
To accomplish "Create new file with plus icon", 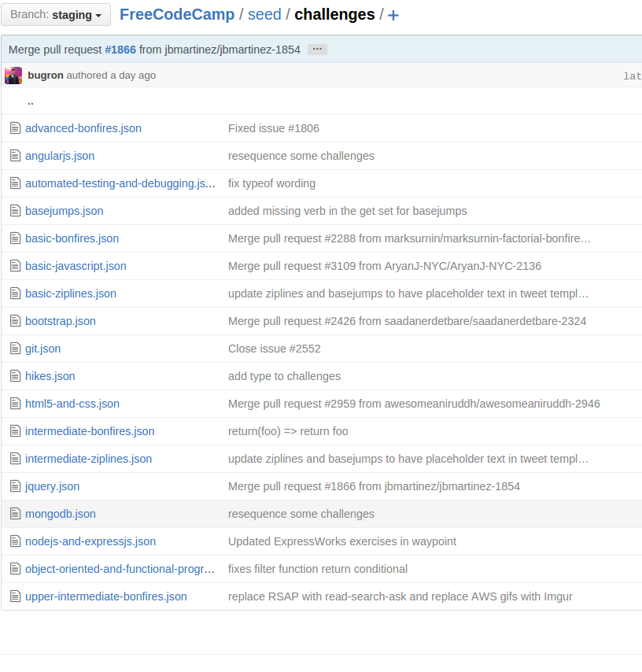I will [x=393, y=16].
